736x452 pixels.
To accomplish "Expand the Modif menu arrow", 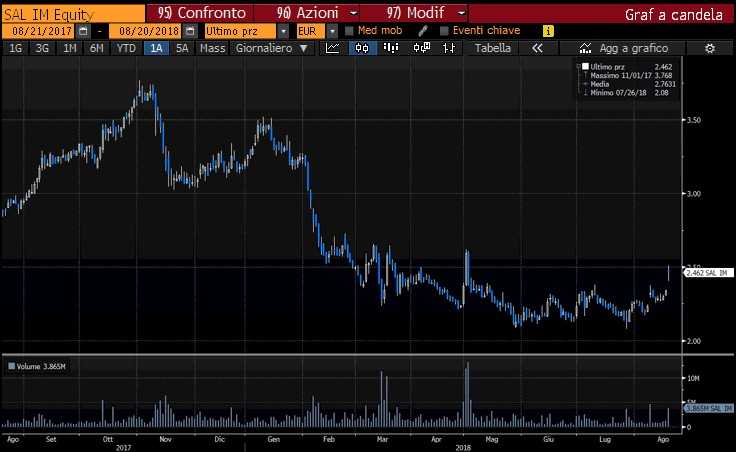I will (461, 13).
